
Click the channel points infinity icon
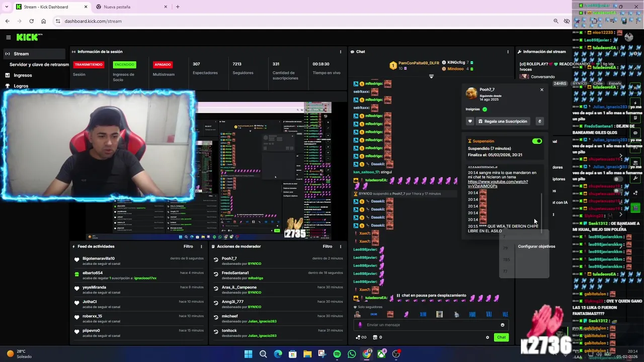click(x=361, y=337)
